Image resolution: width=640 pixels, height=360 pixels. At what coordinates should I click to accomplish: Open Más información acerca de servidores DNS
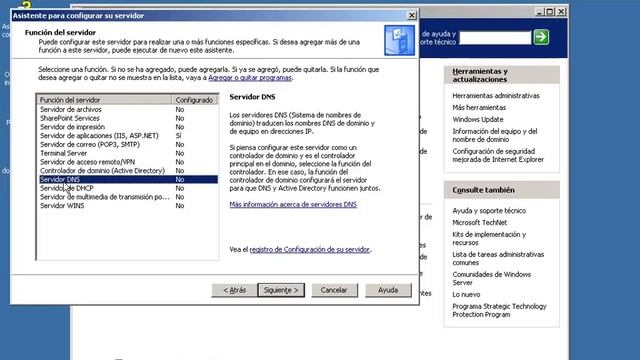(x=293, y=204)
